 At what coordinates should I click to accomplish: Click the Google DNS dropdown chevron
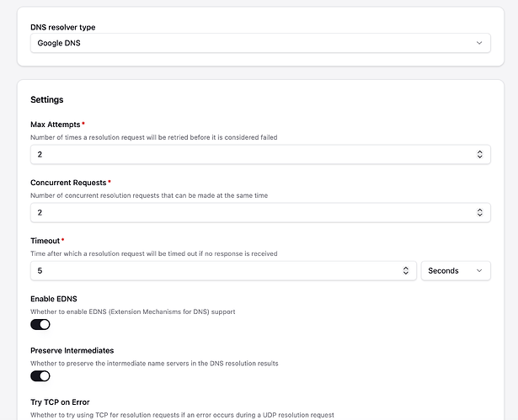coord(479,43)
